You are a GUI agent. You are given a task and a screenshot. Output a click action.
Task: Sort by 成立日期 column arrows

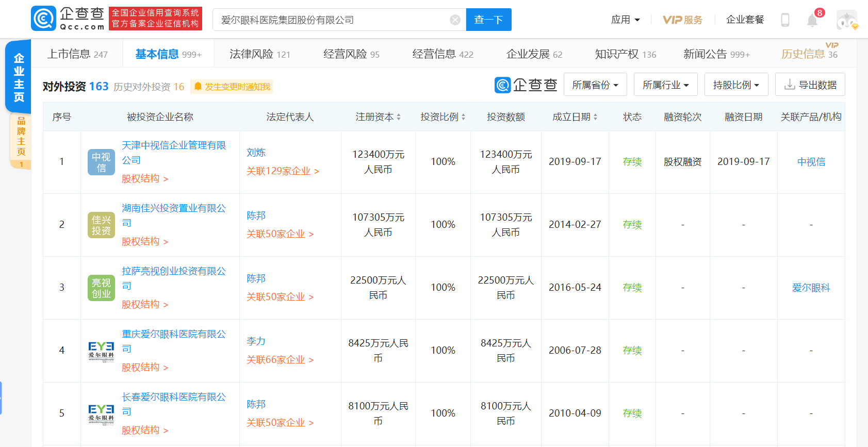(x=595, y=117)
